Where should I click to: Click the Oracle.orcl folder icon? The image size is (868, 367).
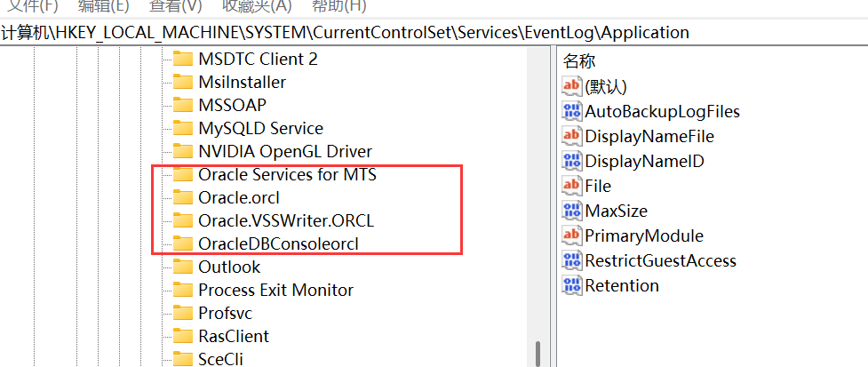(x=182, y=197)
